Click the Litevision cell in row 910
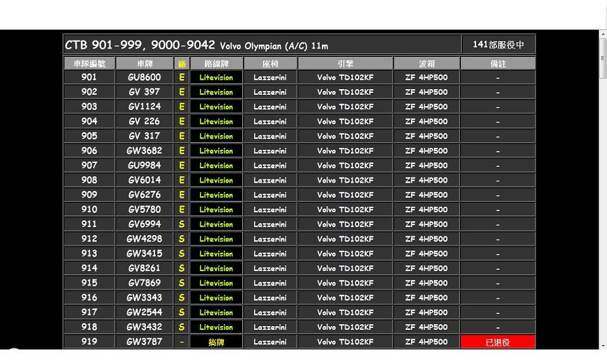 216,209
